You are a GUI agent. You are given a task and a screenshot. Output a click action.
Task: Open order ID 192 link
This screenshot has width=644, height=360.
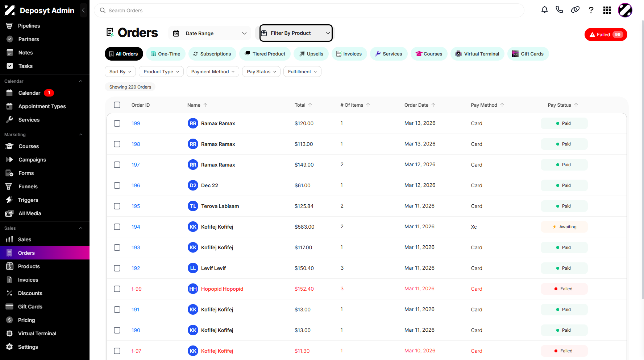[136, 268]
